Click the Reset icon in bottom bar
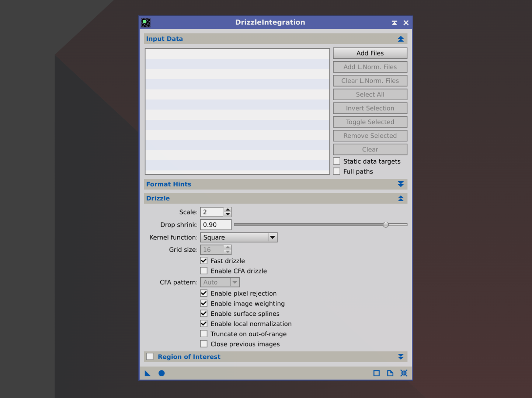 (x=404, y=373)
